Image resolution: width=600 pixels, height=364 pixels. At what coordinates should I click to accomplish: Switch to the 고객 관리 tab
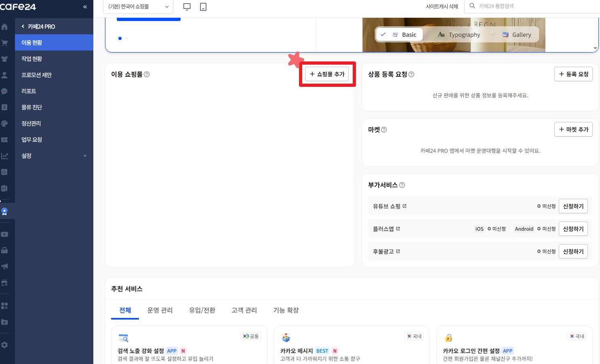click(x=244, y=310)
